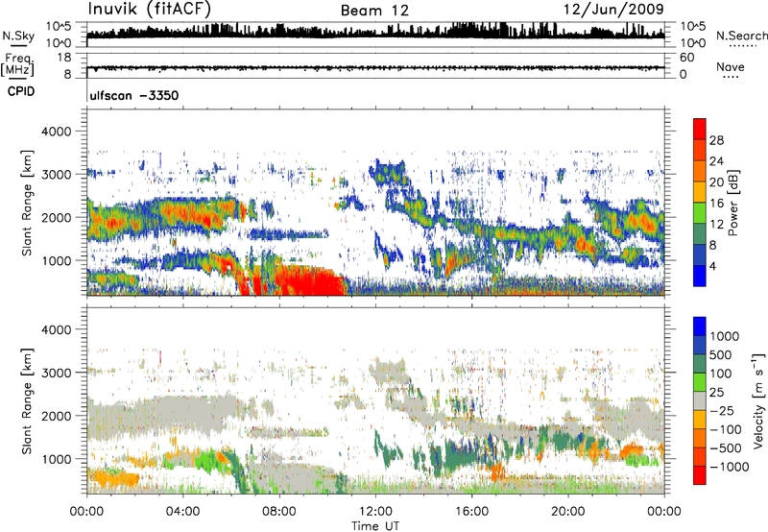This screenshot has width=768, height=532.
Task: Pick the light green 12–16 dB power segment
Action: point(700,212)
